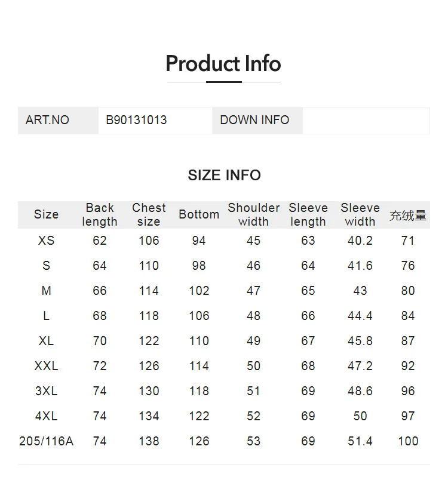
Task: Click sleeve width value 40.2
Action: point(360,241)
